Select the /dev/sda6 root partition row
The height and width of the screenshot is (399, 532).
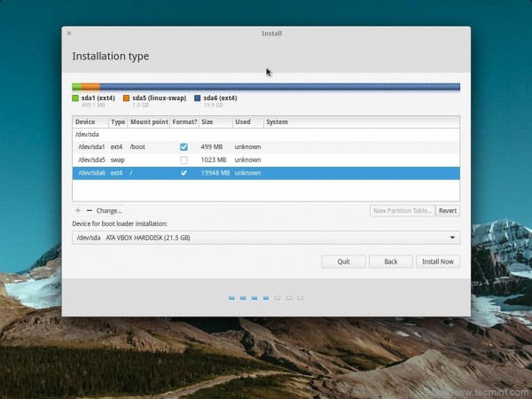point(266,173)
